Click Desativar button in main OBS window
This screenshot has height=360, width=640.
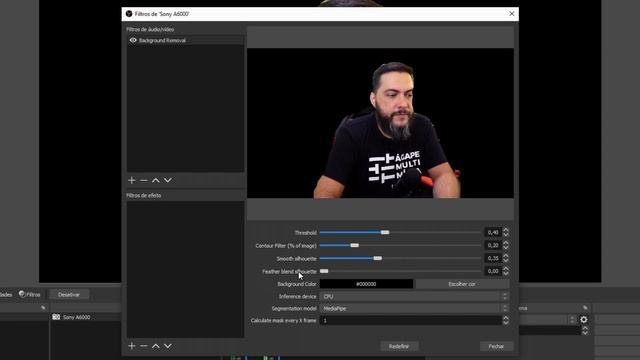coord(69,294)
